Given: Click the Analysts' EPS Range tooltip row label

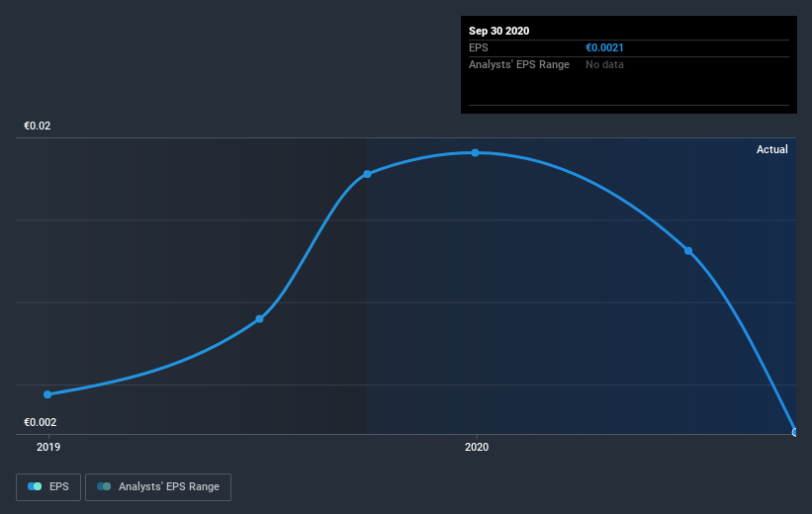Looking at the screenshot, I should (519, 64).
